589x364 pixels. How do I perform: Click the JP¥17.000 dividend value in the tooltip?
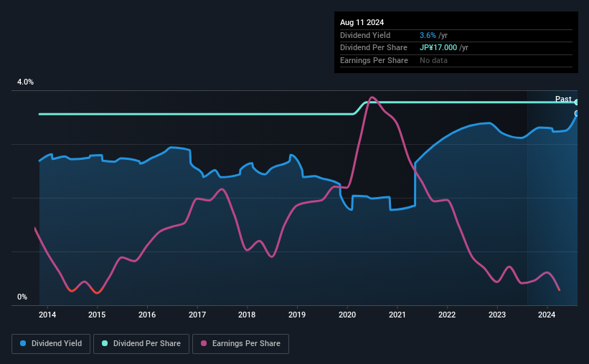point(438,48)
